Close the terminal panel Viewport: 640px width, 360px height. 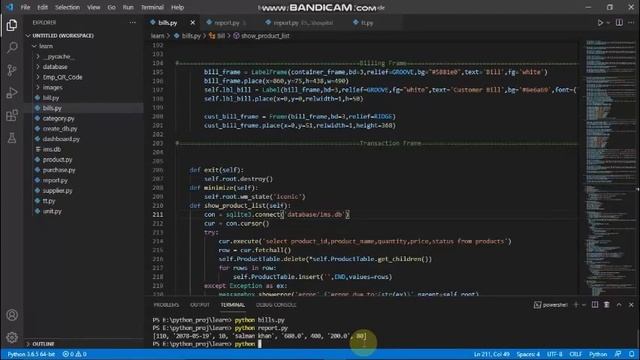(x=631, y=305)
